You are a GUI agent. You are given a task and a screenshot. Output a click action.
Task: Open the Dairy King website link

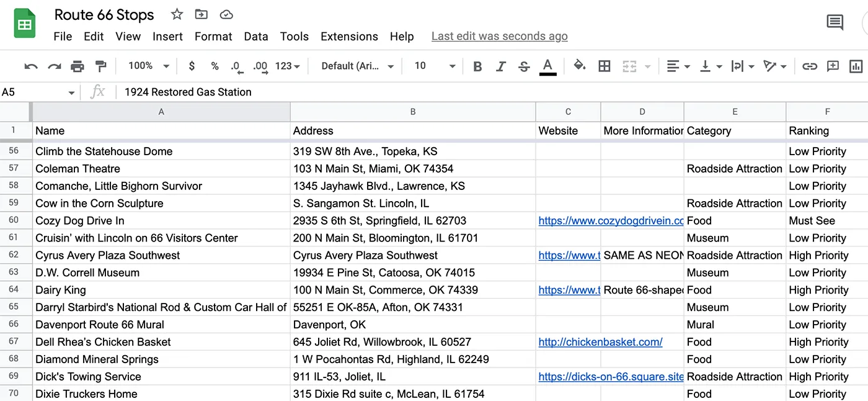tap(569, 291)
